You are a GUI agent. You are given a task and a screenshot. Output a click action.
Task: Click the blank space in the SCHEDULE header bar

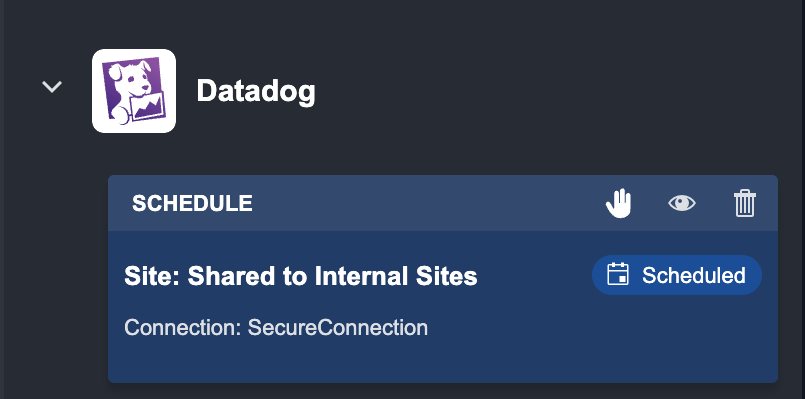coord(426,203)
